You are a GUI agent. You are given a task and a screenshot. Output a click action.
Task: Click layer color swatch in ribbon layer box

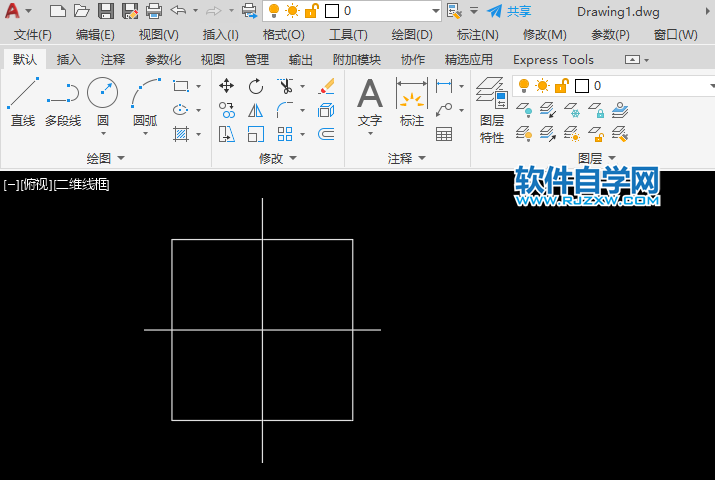tap(582, 86)
